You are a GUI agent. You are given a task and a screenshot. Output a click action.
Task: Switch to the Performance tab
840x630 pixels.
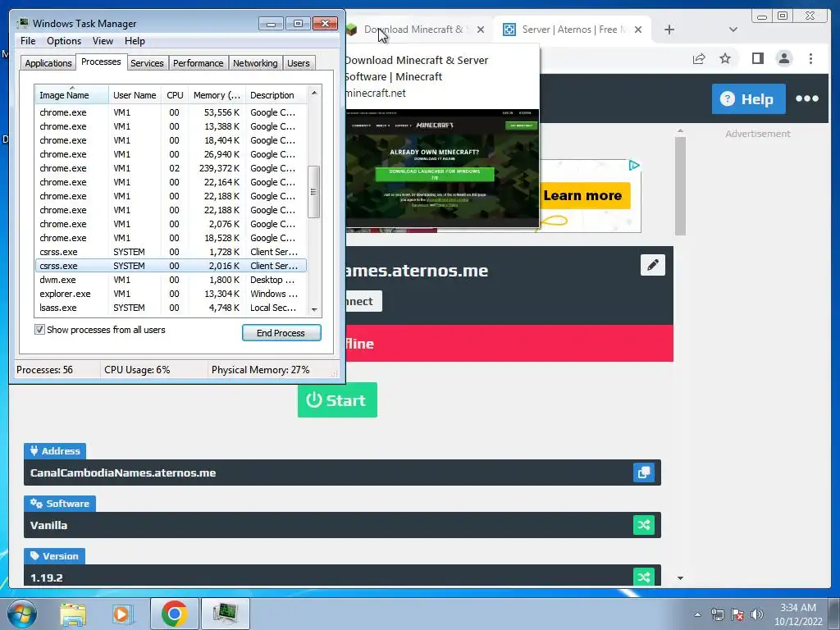[198, 62]
